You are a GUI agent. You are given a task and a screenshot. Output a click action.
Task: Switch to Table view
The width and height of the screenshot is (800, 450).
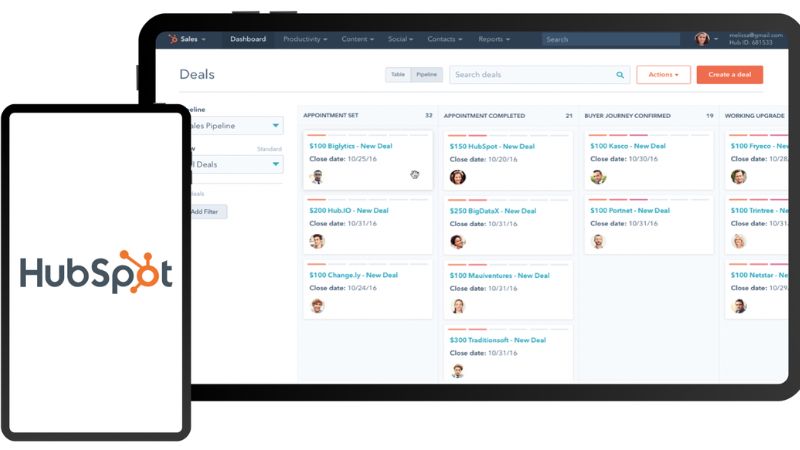coord(398,74)
